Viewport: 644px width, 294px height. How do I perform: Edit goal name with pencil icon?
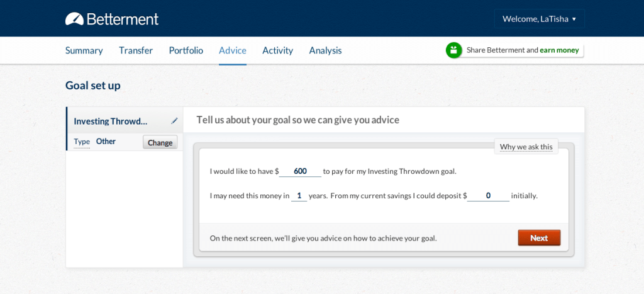175,121
